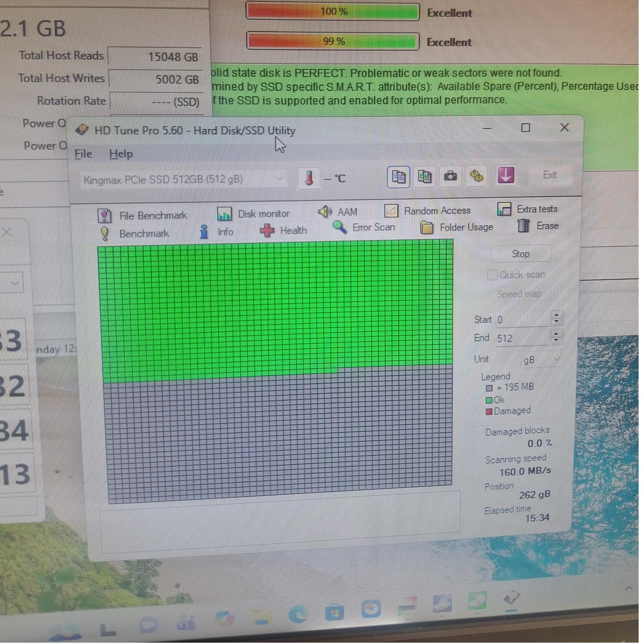Expand the Kingmax PCIe SSD drive dropdown
Viewport: 644px width, 644px height.
(x=279, y=179)
